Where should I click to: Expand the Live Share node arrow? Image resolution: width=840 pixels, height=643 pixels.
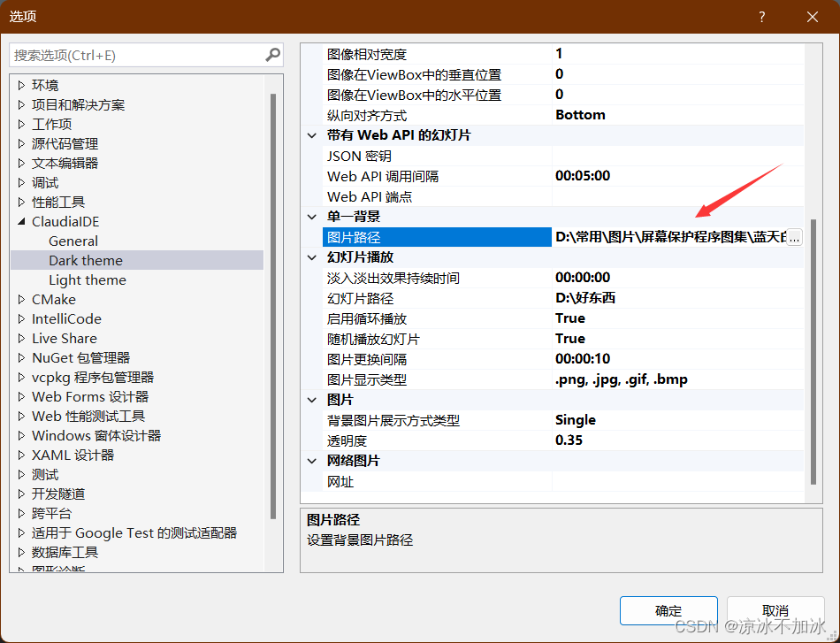tap(21, 338)
